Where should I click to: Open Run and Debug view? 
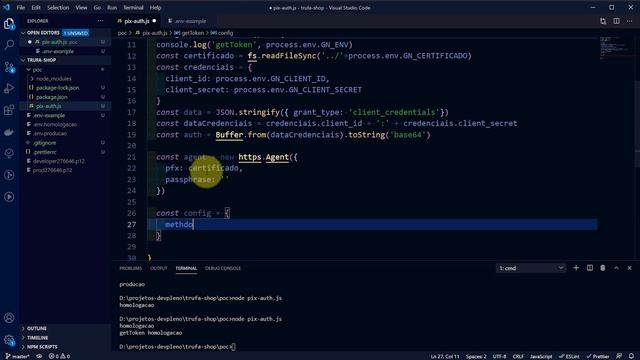tap(9, 88)
